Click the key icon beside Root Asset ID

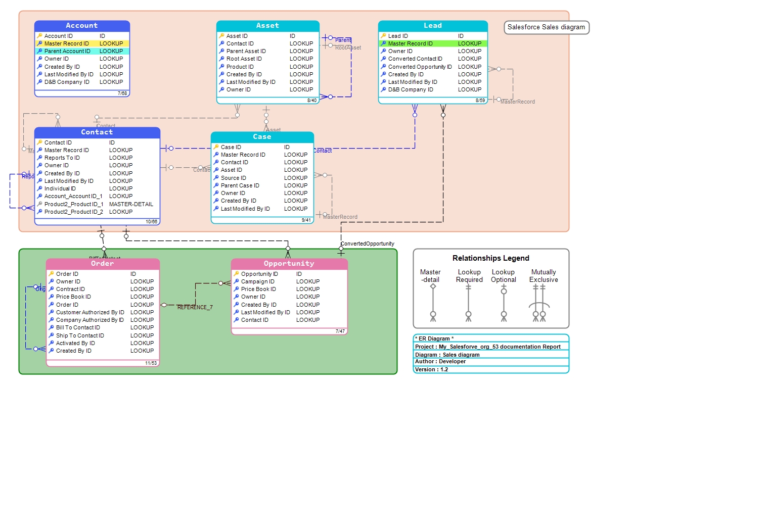pos(221,59)
